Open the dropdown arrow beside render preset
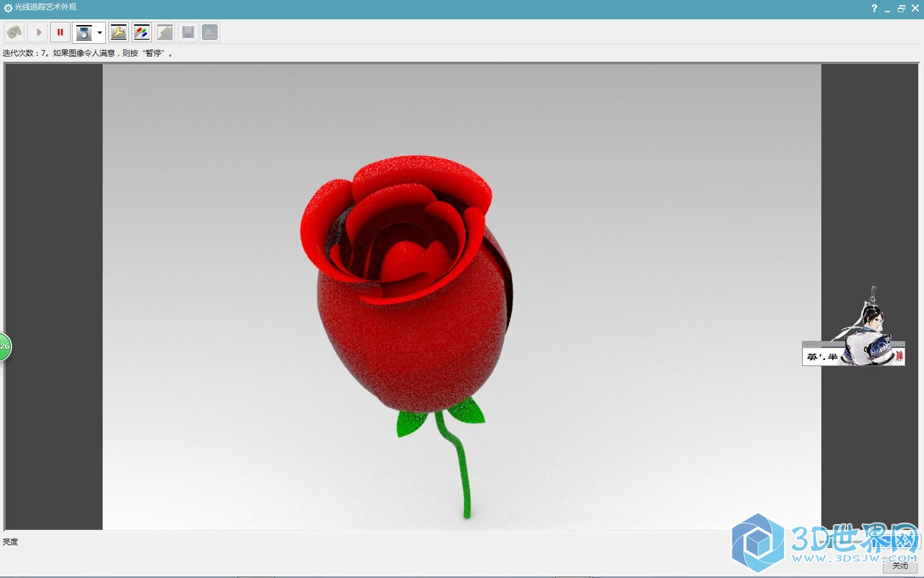 pyautogui.click(x=99, y=33)
